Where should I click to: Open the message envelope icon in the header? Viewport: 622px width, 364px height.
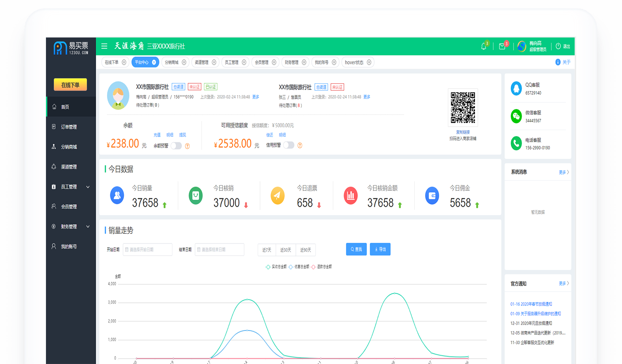pyautogui.click(x=502, y=46)
